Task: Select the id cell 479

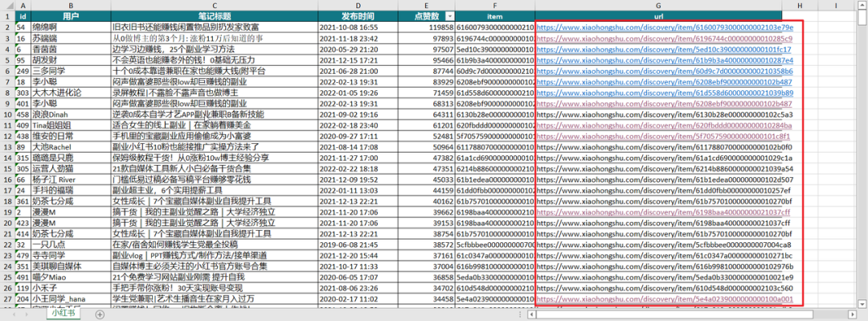Action: pyautogui.click(x=23, y=256)
